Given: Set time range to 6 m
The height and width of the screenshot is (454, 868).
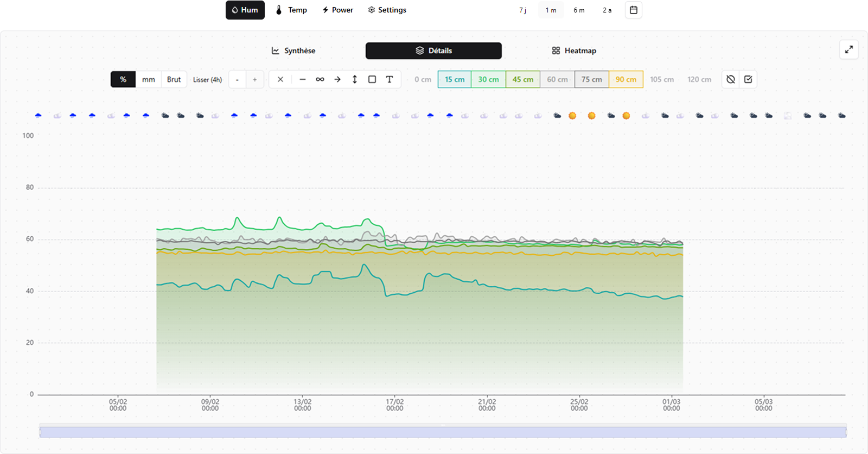Looking at the screenshot, I should coord(579,10).
